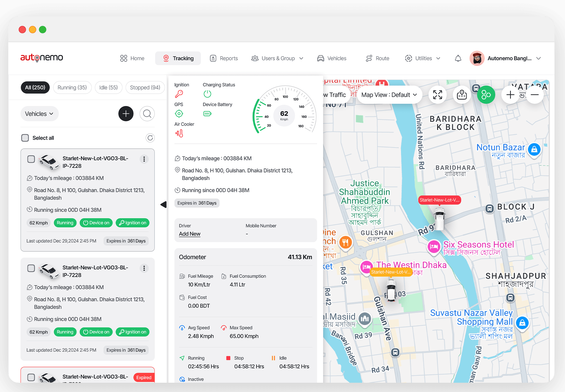The image size is (565, 392).
Task: Collapse detail panel with black arrow handle
Action: pos(164,205)
